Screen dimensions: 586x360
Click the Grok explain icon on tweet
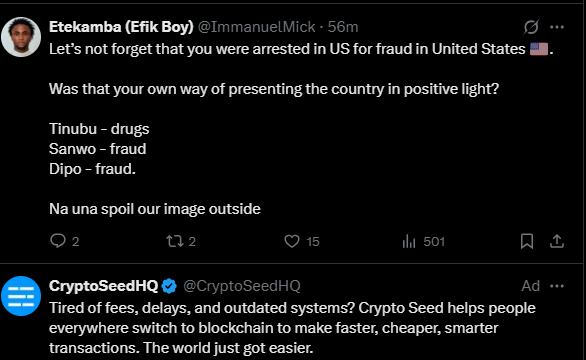coord(531,27)
